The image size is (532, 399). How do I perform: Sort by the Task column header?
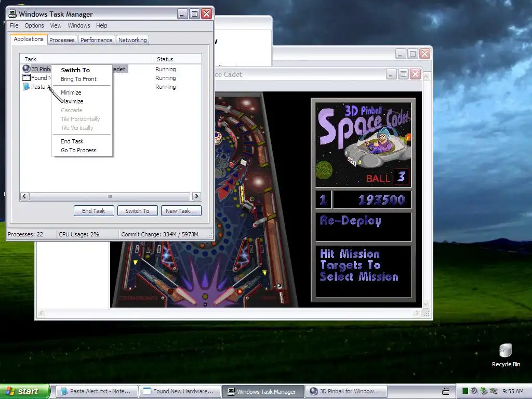coord(86,59)
